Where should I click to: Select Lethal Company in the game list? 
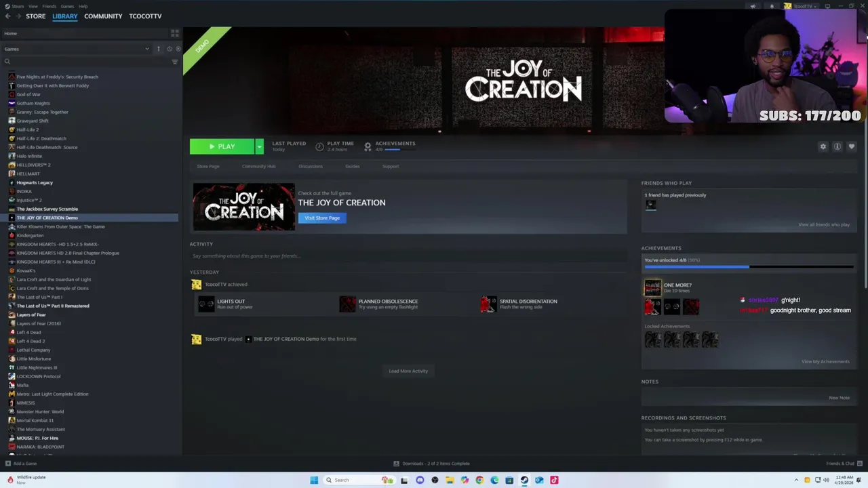[x=33, y=350]
